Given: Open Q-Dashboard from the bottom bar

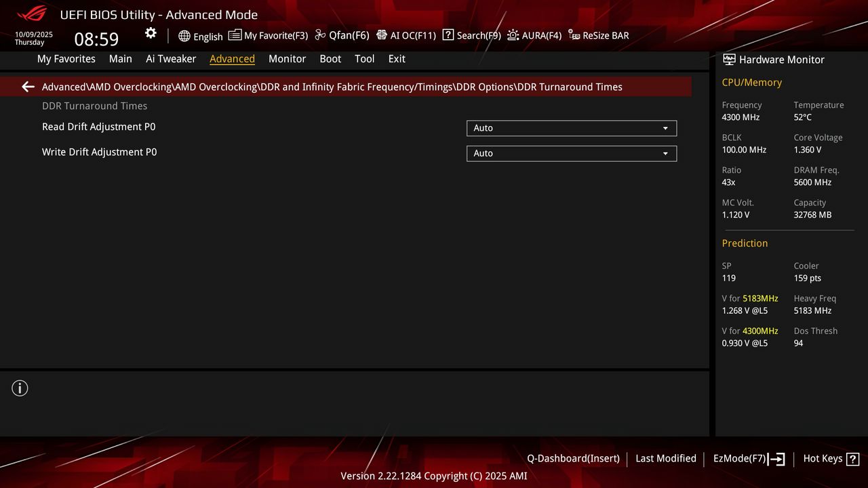Looking at the screenshot, I should (573, 459).
